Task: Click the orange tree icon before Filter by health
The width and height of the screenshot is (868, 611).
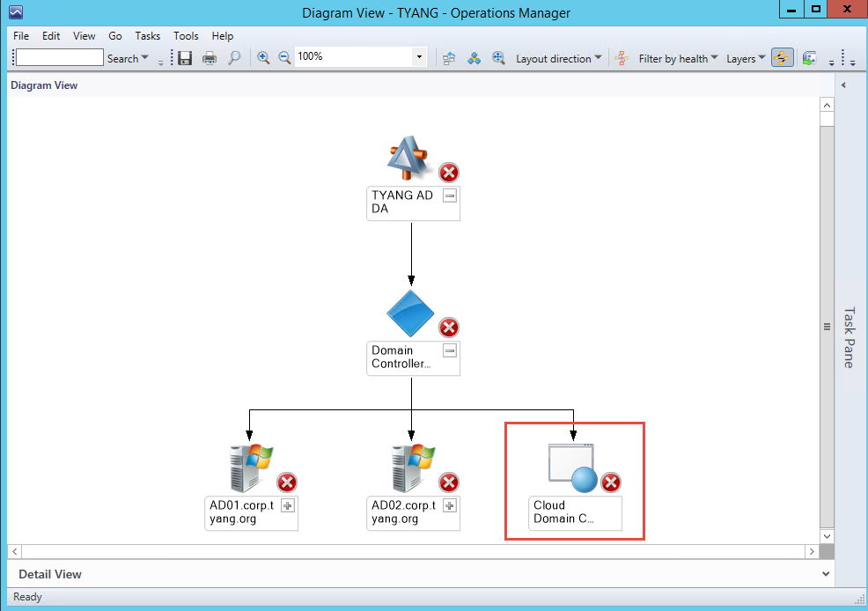Action: coord(622,58)
